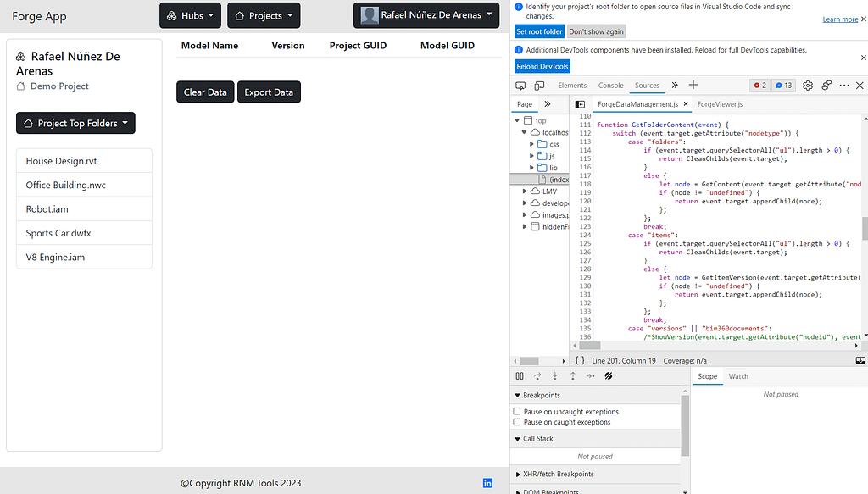The image size is (868, 494).
Task: Select the Sources tab
Action: [x=647, y=86]
